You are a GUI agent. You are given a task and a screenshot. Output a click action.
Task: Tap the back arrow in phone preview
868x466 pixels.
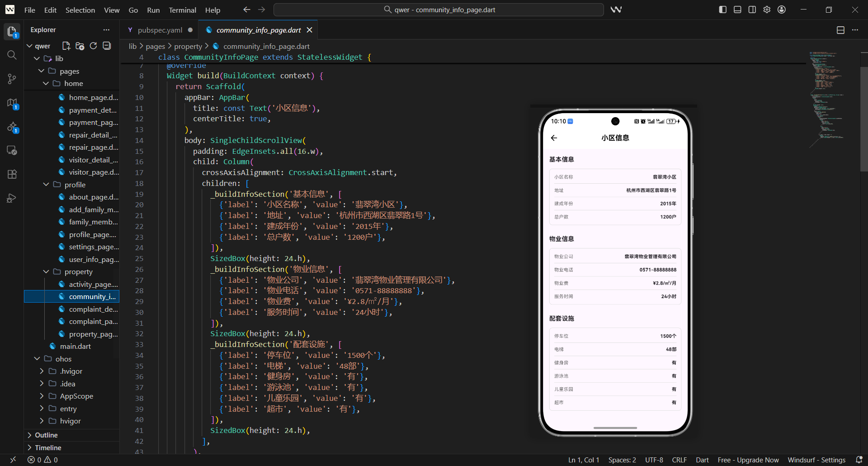point(554,138)
